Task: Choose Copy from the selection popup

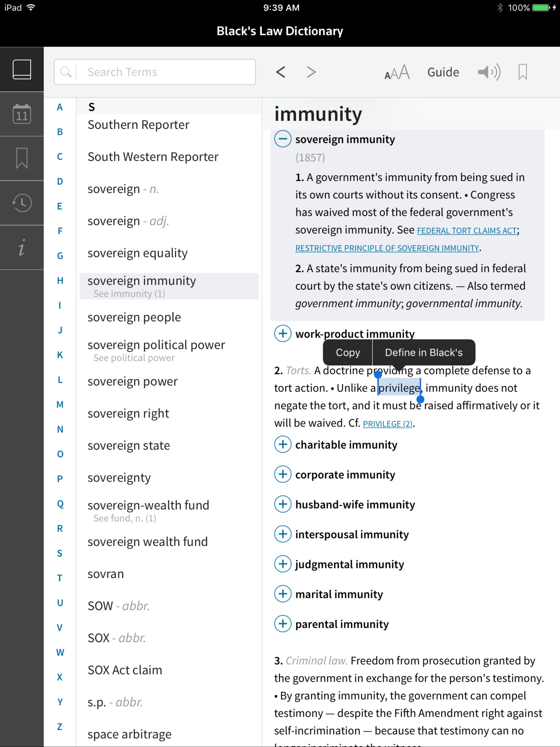Action: click(348, 352)
